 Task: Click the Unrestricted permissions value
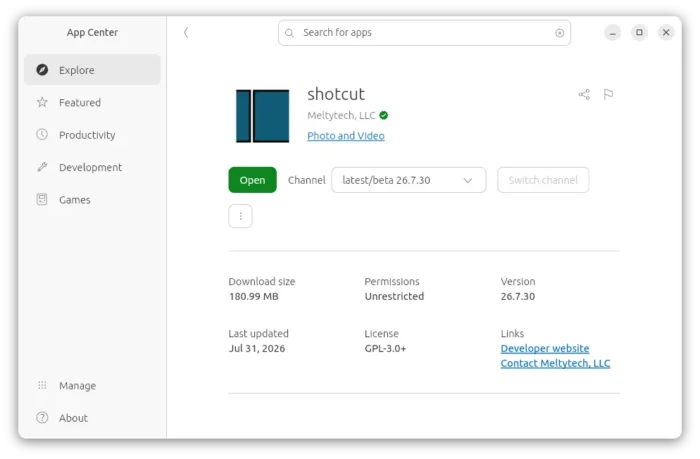click(x=394, y=296)
